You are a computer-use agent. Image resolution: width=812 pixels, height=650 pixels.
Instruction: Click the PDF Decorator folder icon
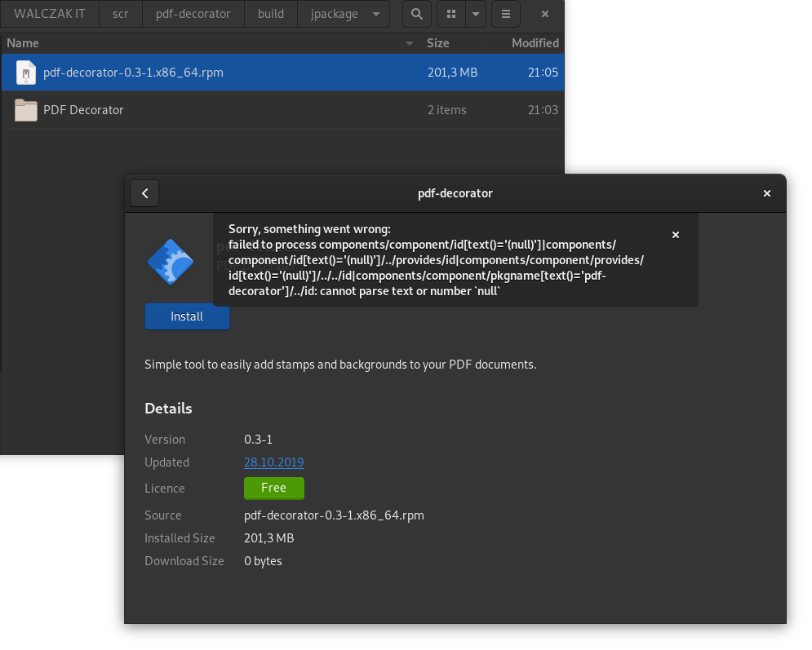[x=26, y=110]
